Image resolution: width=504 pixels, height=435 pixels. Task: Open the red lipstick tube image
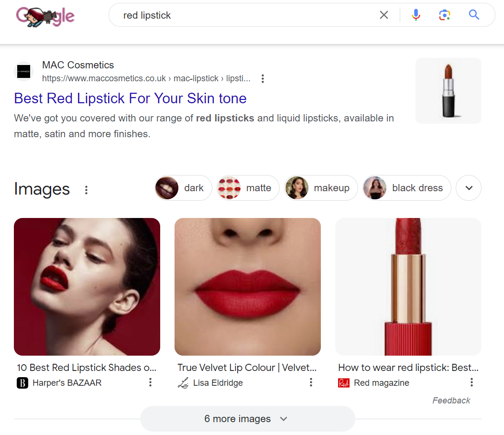point(408,287)
